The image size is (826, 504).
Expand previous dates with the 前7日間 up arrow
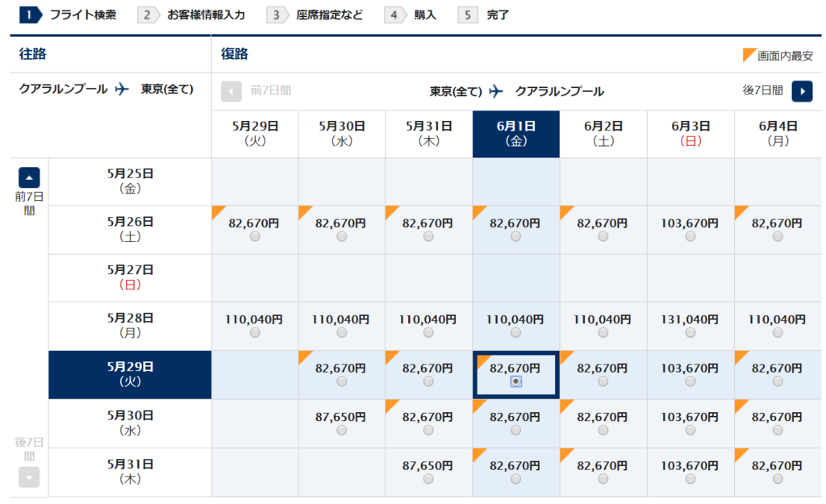[29, 177]
